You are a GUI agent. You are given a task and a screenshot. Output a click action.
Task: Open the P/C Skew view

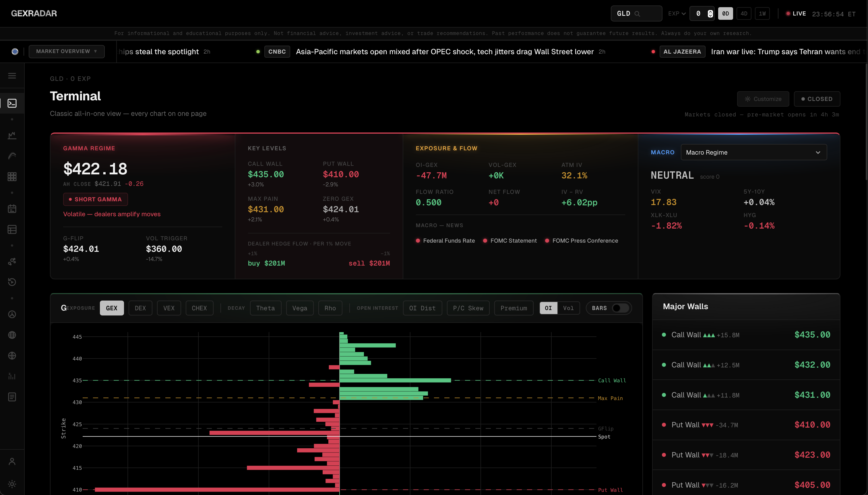[468, 308]
